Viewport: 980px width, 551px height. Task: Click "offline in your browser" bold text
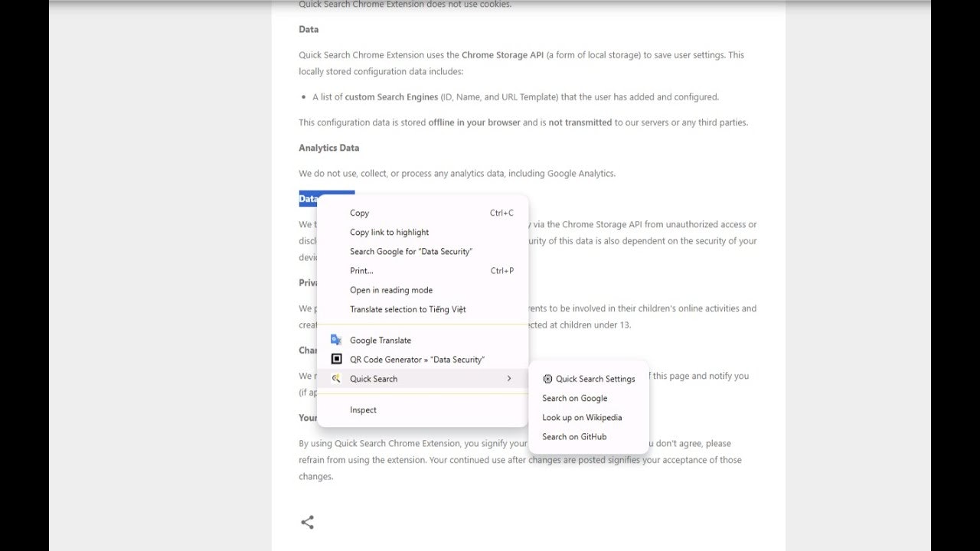point(474,122)
